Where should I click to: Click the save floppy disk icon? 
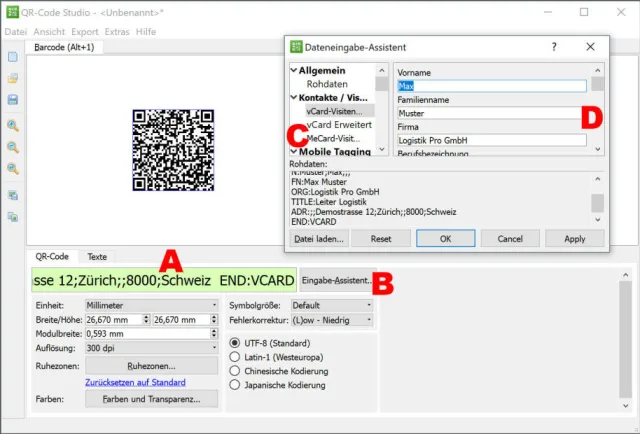[x=13, y=100]
